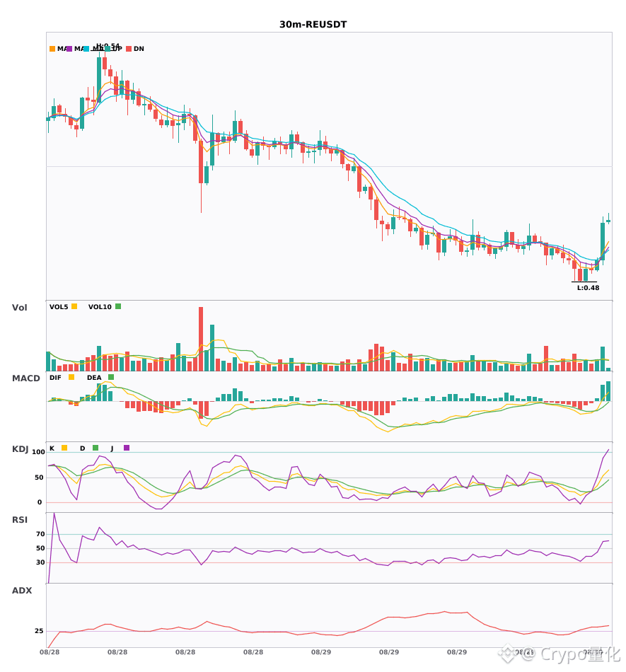
Task: Click the ADX panel label
Action: (22, 591)
